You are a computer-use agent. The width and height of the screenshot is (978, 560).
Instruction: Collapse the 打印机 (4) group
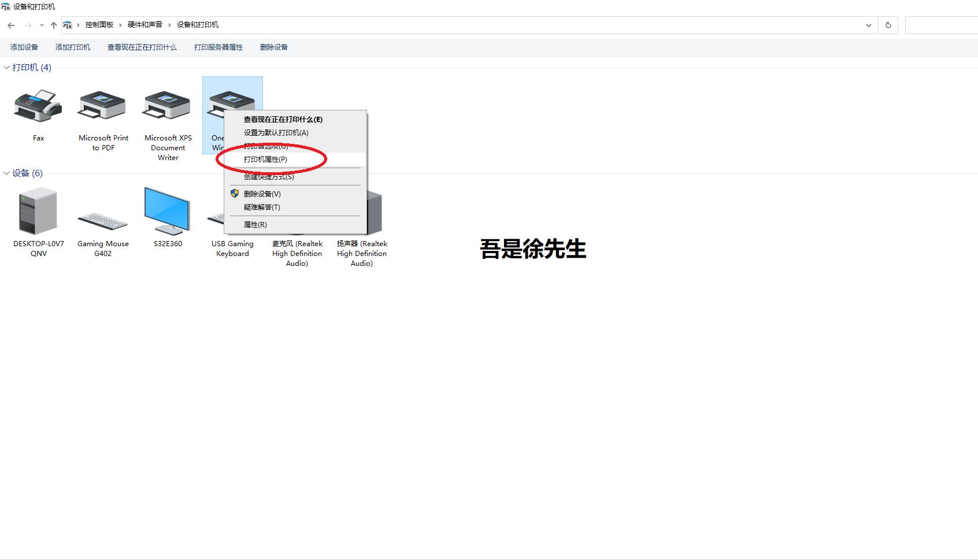coord(6,68)
